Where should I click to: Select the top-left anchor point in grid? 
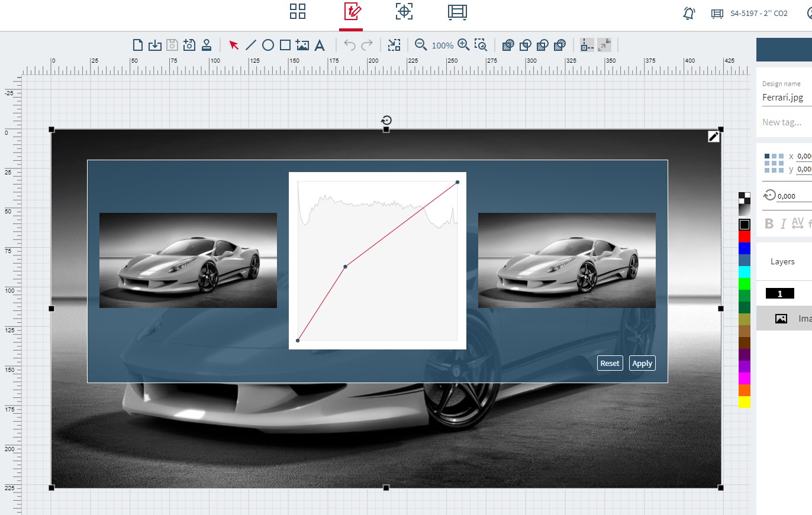[x=768, y=156]
